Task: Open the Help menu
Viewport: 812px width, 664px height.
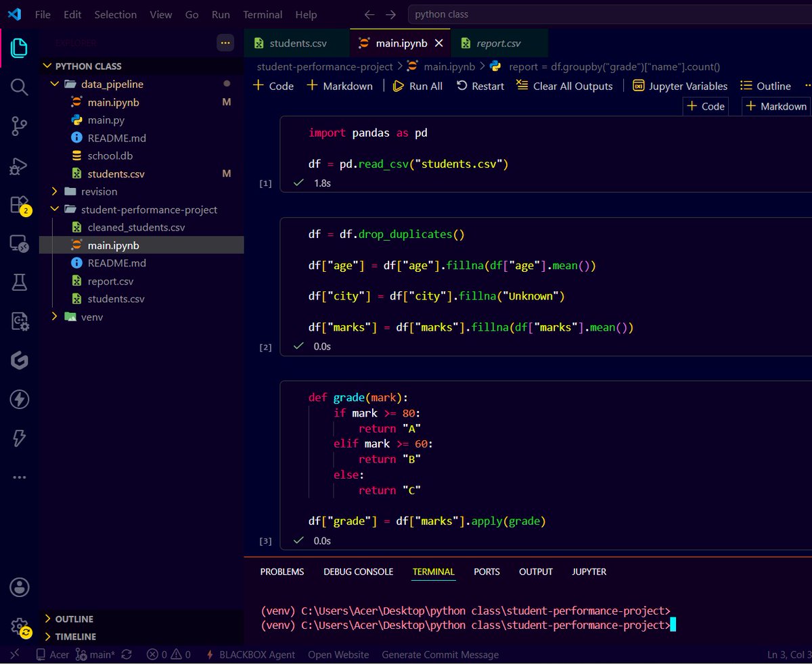Action: tap(306, 14)
